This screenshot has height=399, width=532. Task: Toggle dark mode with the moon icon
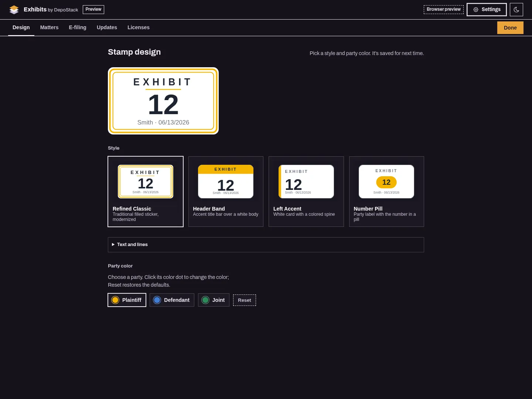coord(516,10)
